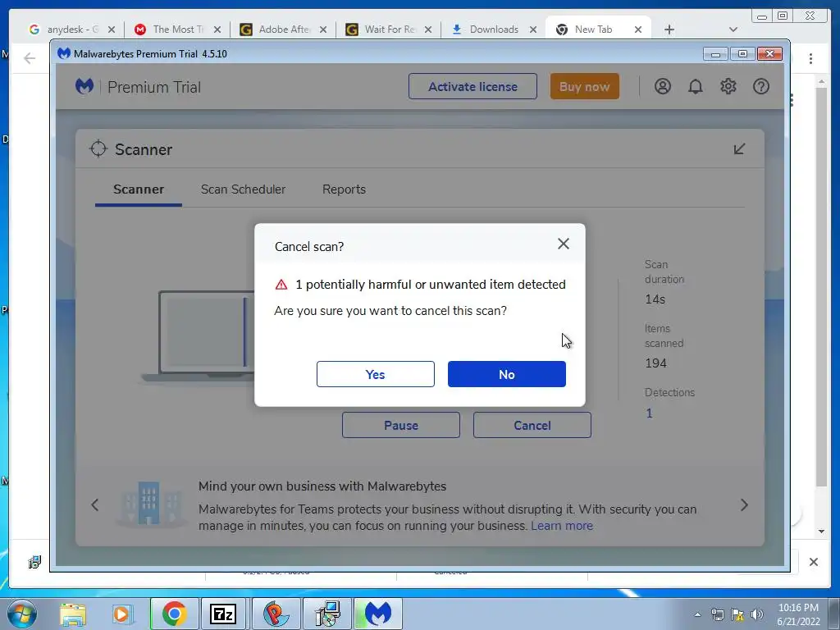
Task: Click the Malwarebytes logo in header
Action: (84, 86)
